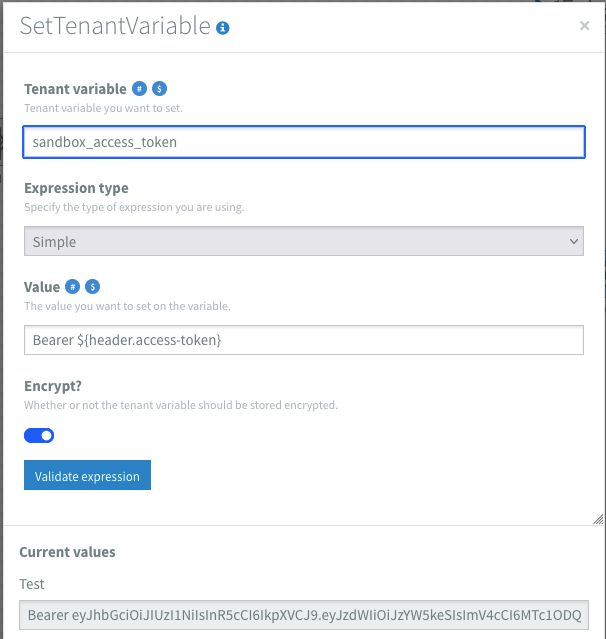Click the $ icon beside the Value label
This screenshot has height=639, width=606.
(x=92, y=287)
